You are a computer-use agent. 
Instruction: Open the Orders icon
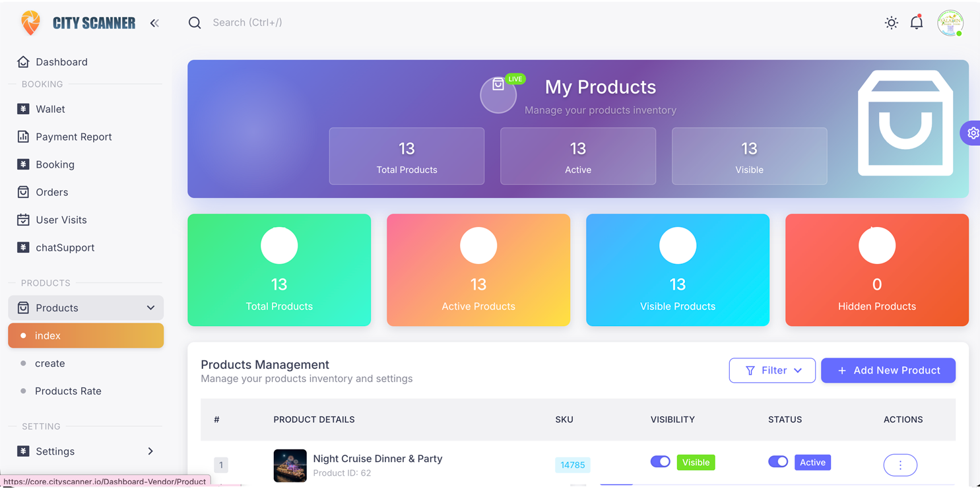[22, 192]
